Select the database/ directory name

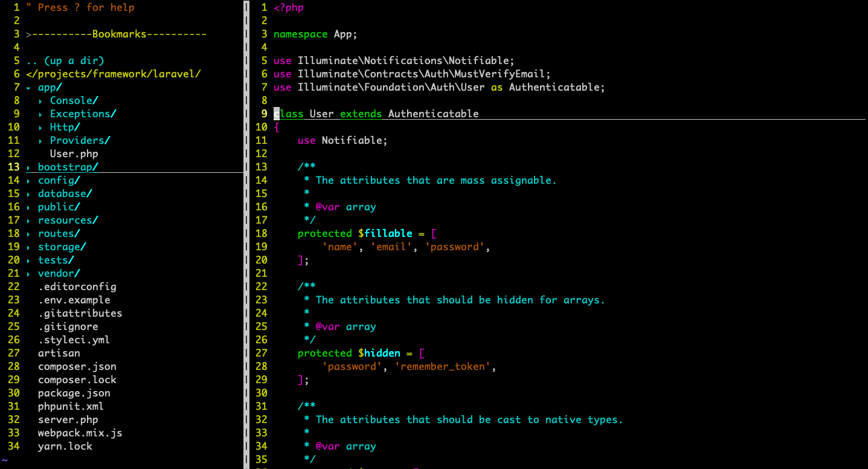click(x=65, y=193)
